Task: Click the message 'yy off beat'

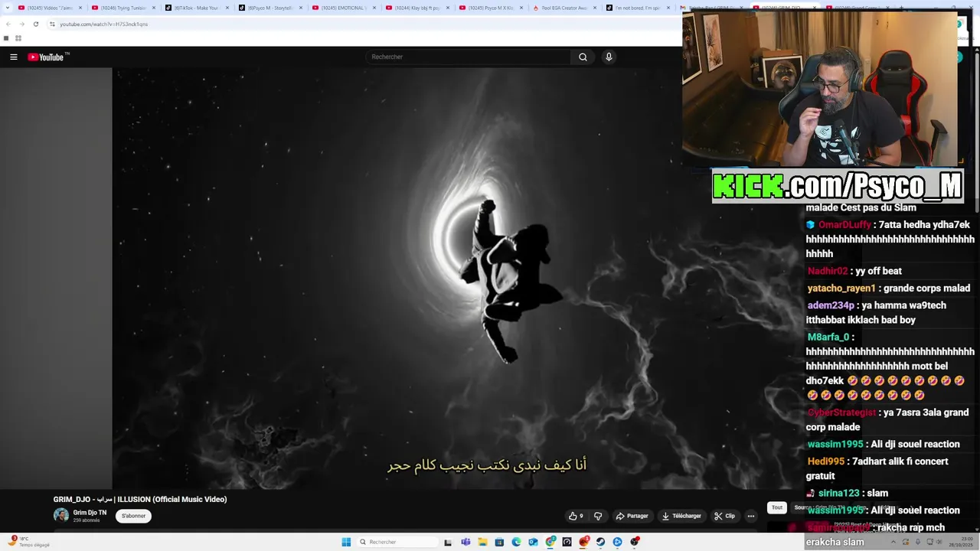Action: tap(878, 271)
